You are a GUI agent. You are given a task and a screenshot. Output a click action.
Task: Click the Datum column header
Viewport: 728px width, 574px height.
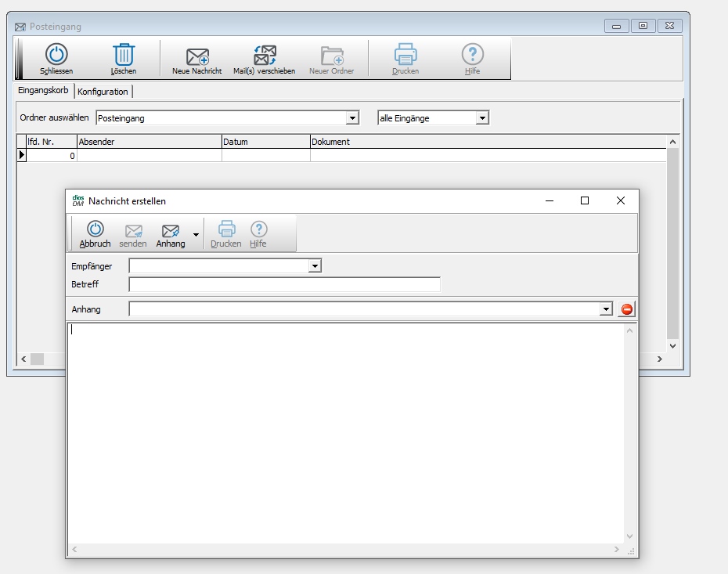pos(265,142)
